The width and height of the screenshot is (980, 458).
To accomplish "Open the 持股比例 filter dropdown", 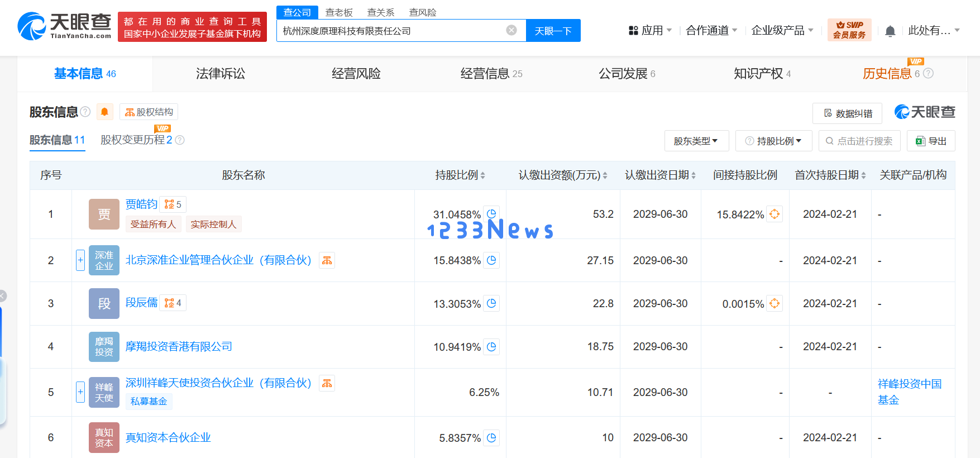I will [774, 141].
